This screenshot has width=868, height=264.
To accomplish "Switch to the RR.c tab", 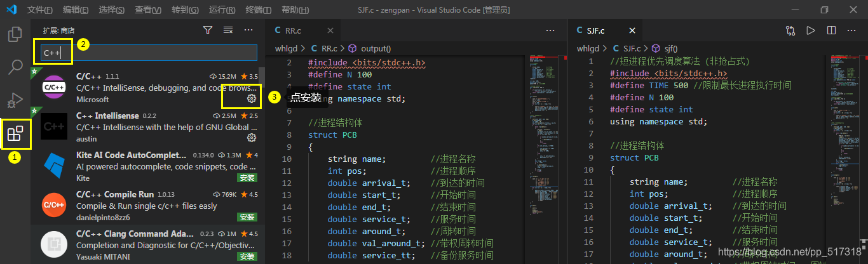I will 303,30.
